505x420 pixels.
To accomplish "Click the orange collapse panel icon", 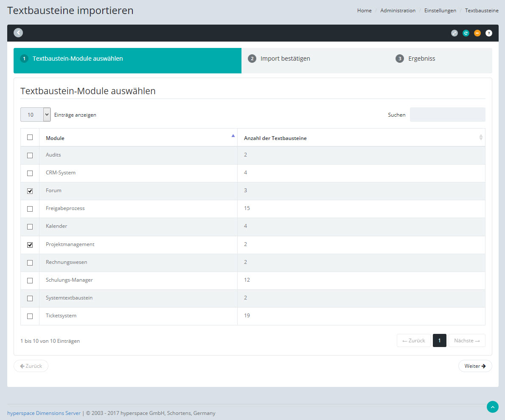I will coord(477,33).
